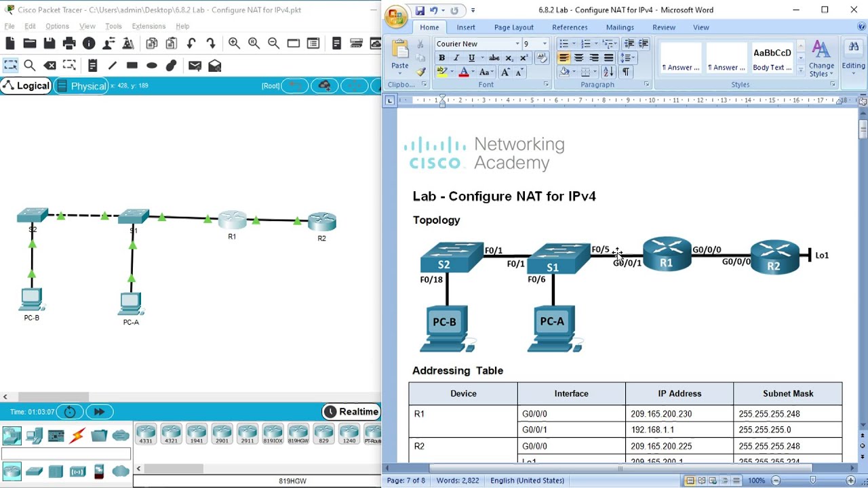Pick the Inspect magnifier tool

click(30, 66)
